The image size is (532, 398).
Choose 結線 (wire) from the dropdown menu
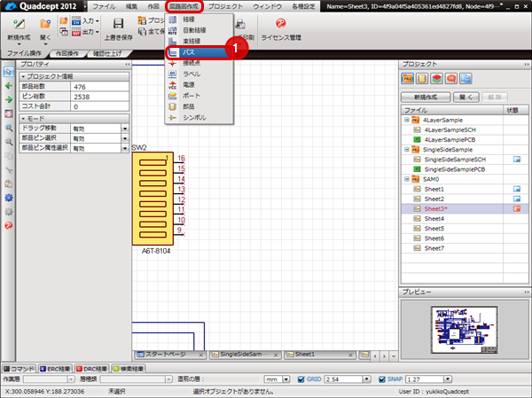[x=199, y=20]
